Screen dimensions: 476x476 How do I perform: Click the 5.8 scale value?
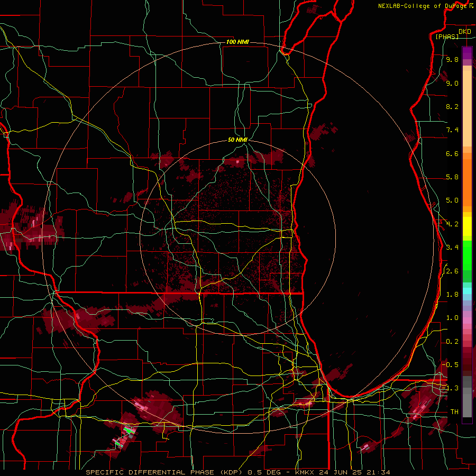(452, 177)
